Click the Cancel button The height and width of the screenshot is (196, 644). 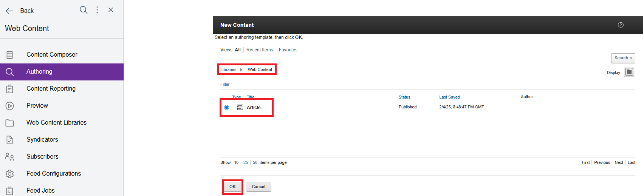point(259,187)
